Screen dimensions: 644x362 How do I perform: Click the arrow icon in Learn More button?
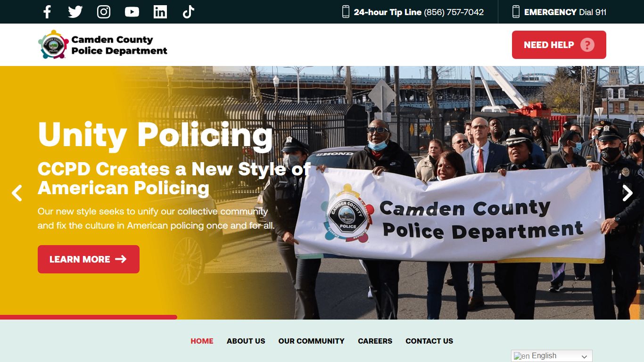coord(121,259)
